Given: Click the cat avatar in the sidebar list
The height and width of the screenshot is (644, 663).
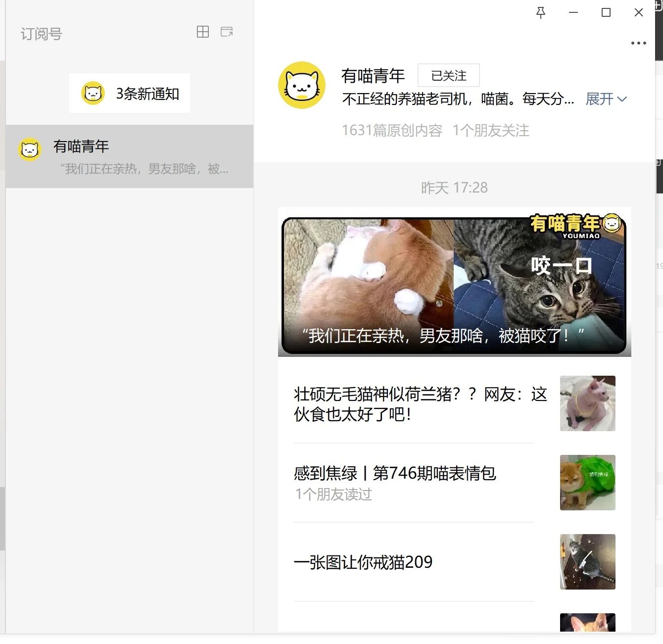Looking at the screenshot, I should (30, 149).
